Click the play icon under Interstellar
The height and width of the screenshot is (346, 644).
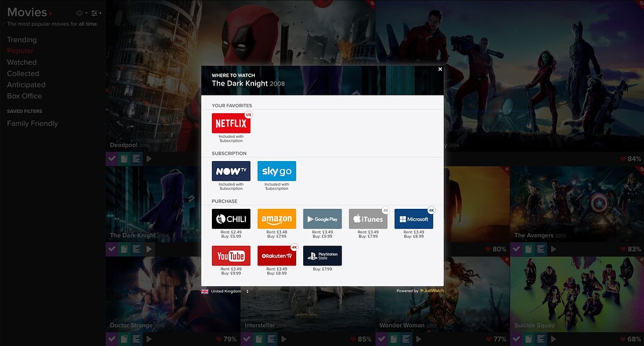[x=284, y=339]
